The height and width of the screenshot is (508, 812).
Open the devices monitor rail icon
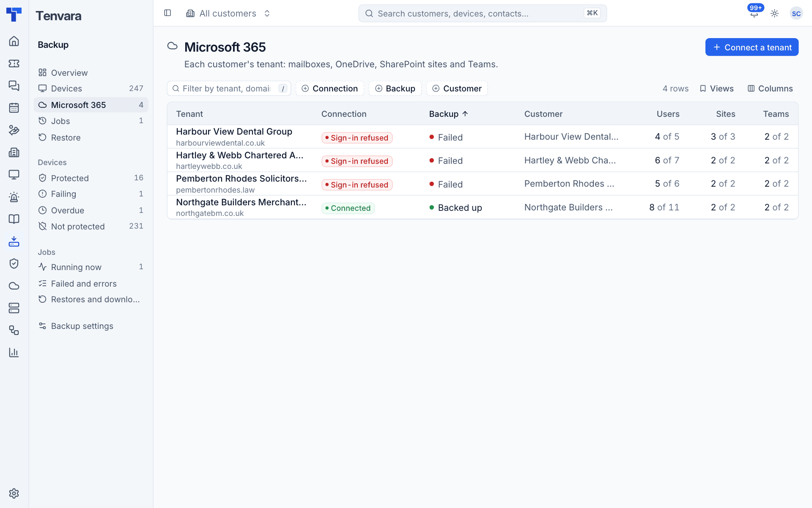point(14,174)
